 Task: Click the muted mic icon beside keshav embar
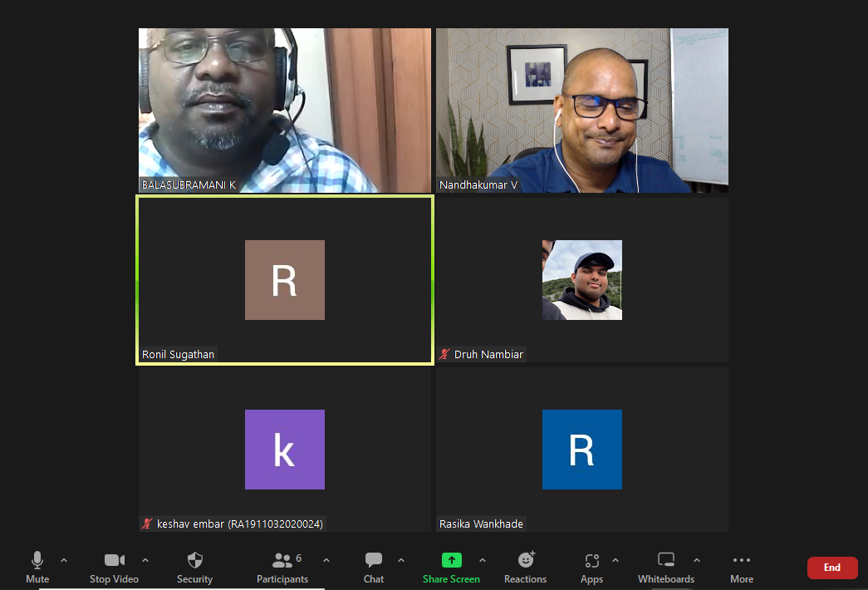(147, 524)
